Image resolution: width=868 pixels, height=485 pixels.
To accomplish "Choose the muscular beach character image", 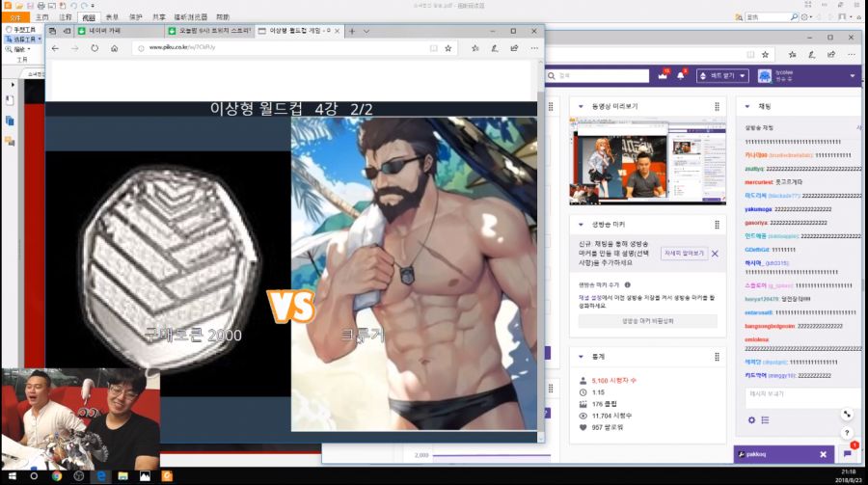I will [414, 274].
